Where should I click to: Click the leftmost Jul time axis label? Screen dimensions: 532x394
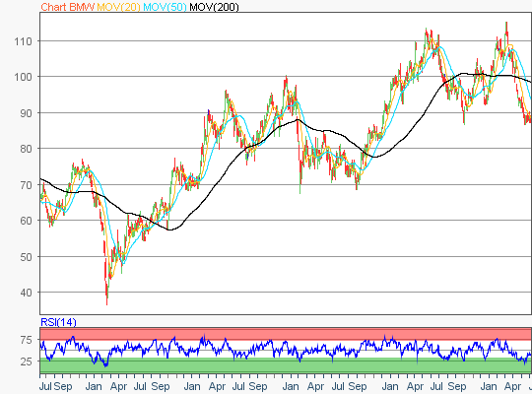(45, 386)
